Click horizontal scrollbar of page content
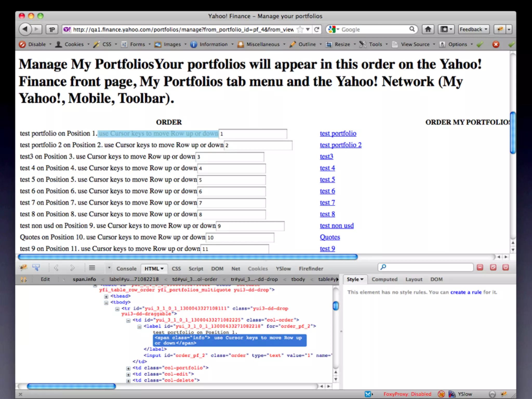 (188, 257)
